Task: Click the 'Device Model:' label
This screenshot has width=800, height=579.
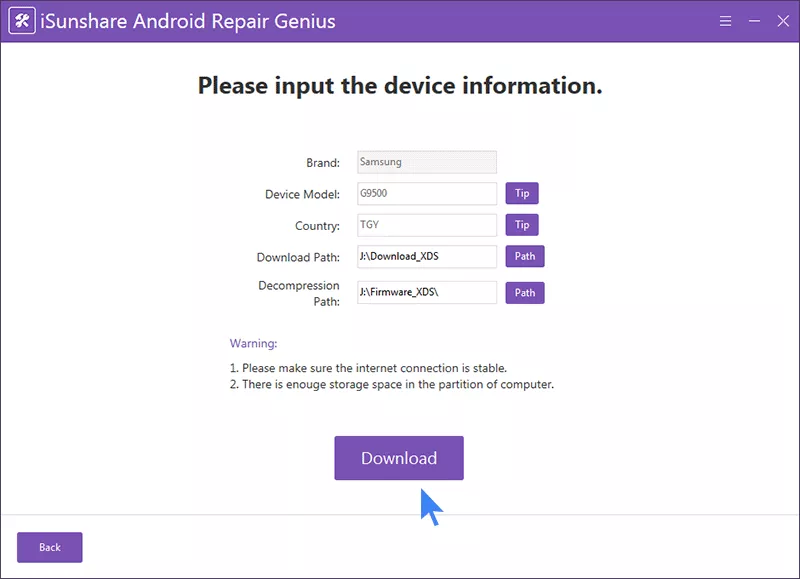Action: tap(303, 194)
